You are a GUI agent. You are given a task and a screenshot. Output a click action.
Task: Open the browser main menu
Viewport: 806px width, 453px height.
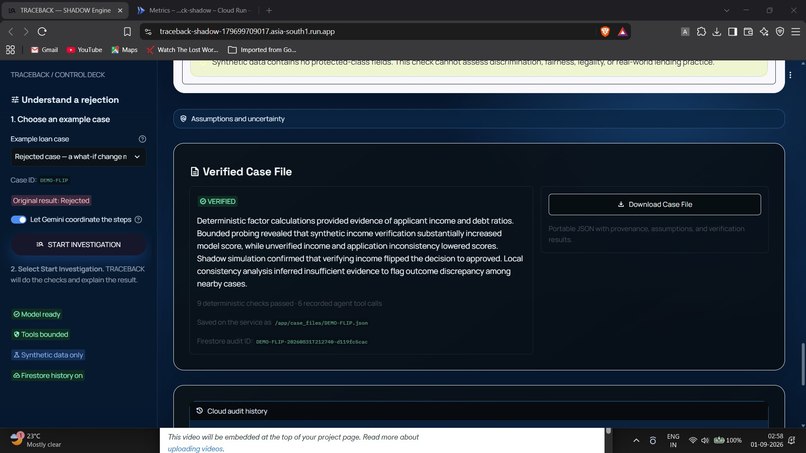coord(796,32)
